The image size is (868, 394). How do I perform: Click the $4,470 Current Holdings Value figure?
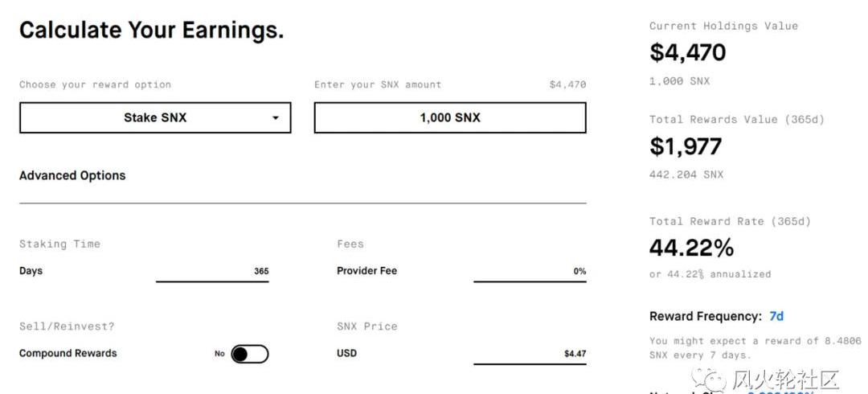[687, 52]
